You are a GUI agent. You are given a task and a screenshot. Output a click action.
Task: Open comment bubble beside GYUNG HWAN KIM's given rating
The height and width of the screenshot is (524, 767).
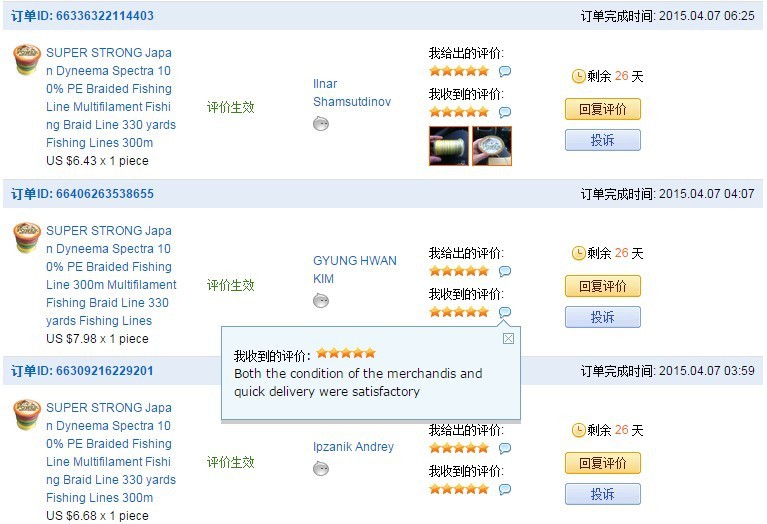(x=505, y=271)
